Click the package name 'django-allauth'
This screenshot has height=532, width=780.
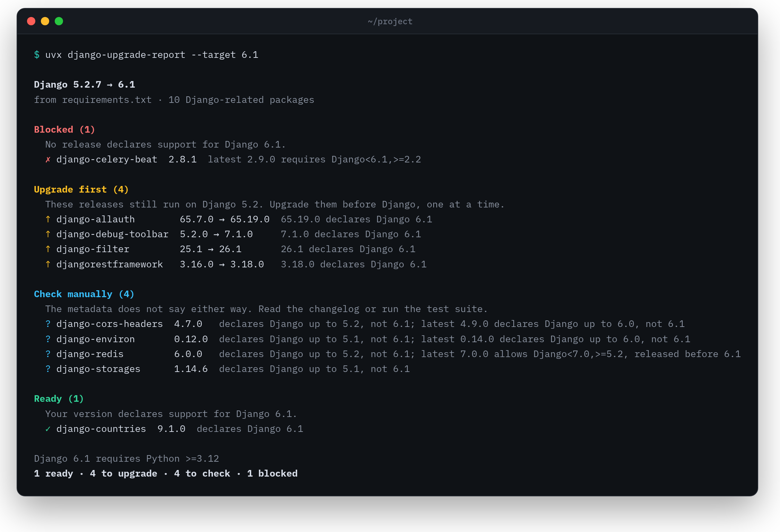pyautogui.click(x=96, y=219)
